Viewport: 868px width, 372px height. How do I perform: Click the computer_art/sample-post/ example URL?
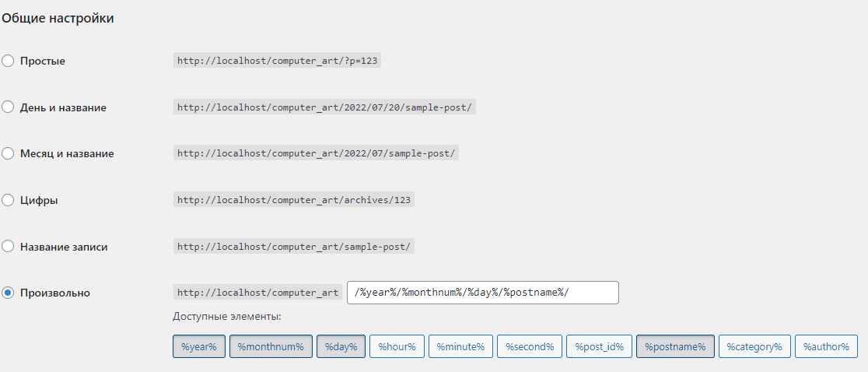point(294,247)
